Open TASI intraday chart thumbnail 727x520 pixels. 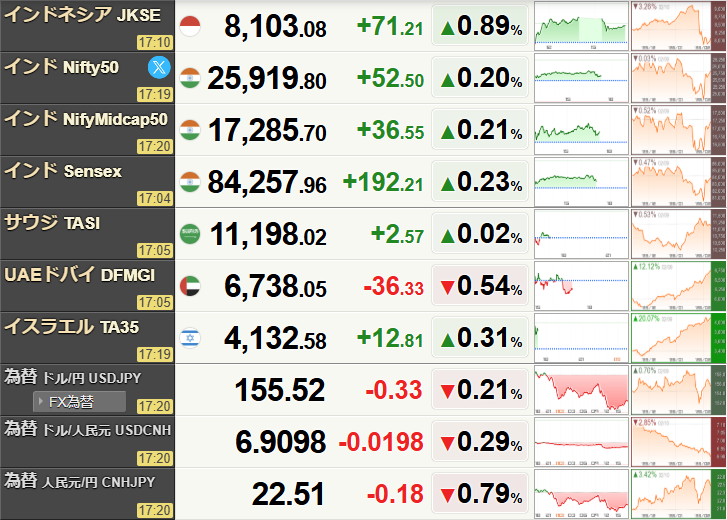pos(581,234)
